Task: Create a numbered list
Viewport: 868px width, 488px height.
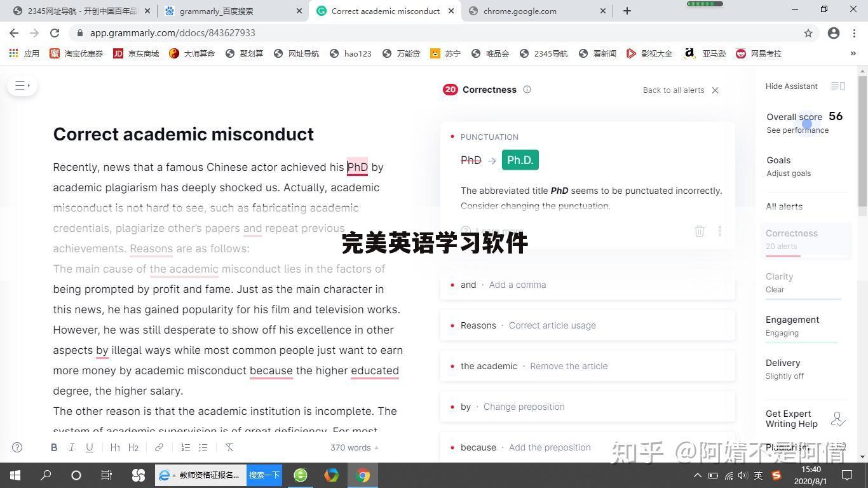Action: [186, 447]
